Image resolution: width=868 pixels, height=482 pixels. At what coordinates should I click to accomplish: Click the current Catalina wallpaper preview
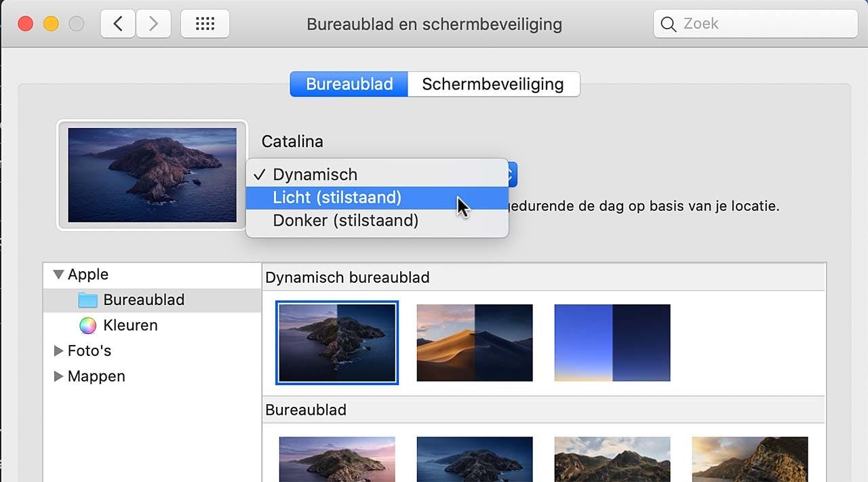point(153,175)
